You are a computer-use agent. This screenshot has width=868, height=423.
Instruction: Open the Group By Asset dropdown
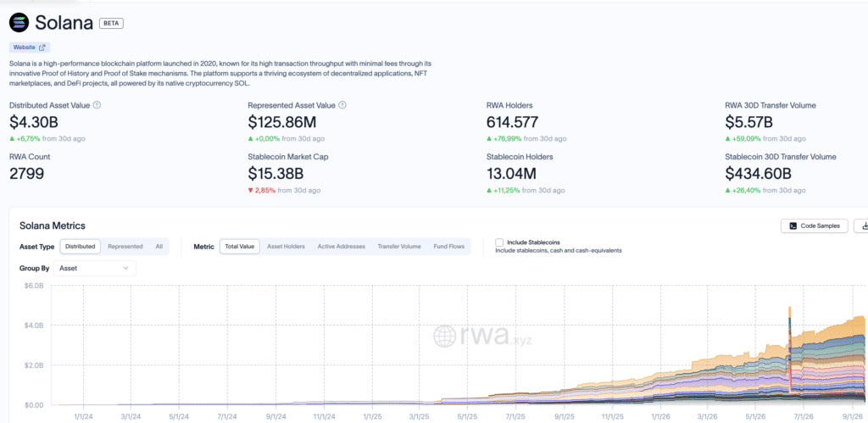point(95,268)
